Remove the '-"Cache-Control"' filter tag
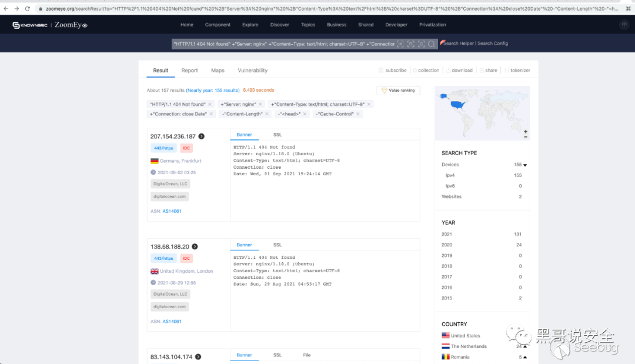 point(358,114)
